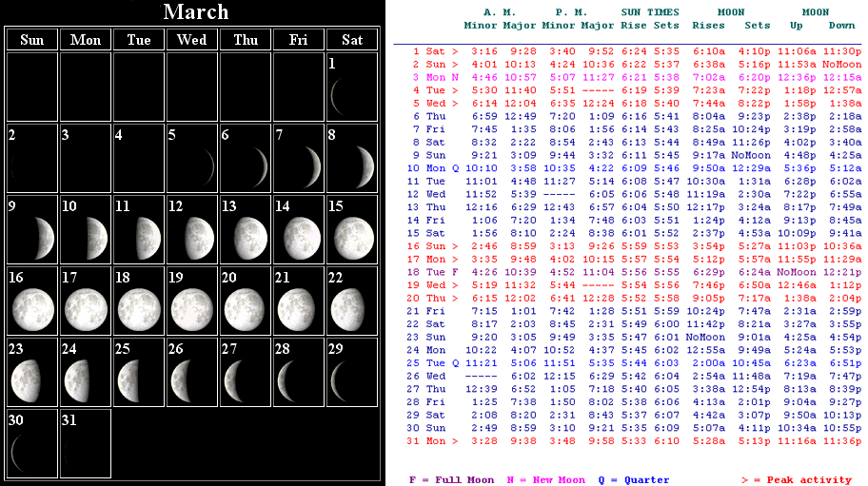Select the crescent moon on March 5
The width and height of the screenshot is (868, 486).
click(207, 167)
